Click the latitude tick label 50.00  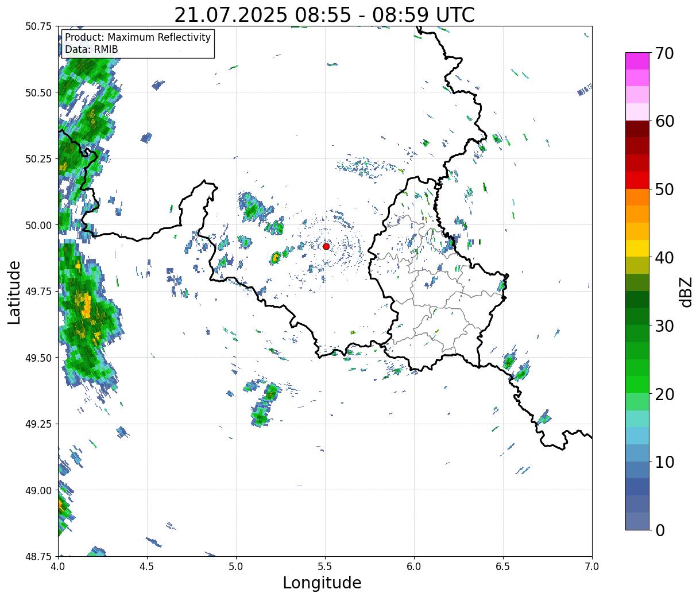pyautogui.click(x=38, y=225)
